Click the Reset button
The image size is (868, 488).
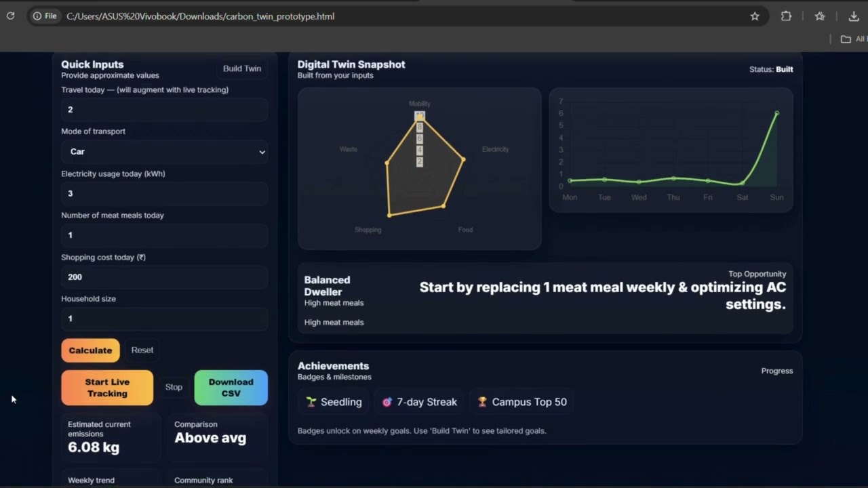coord(142,350)
